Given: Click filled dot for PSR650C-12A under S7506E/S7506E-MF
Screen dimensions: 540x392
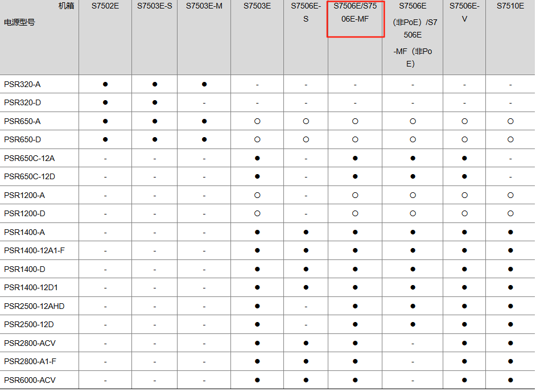Looking at the screenshot, I should point(355,158).
